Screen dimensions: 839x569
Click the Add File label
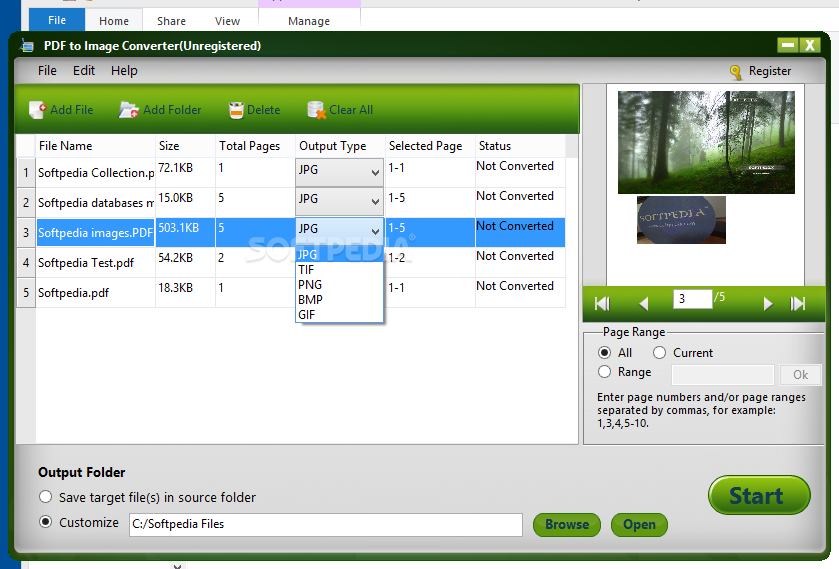[72, 110]
